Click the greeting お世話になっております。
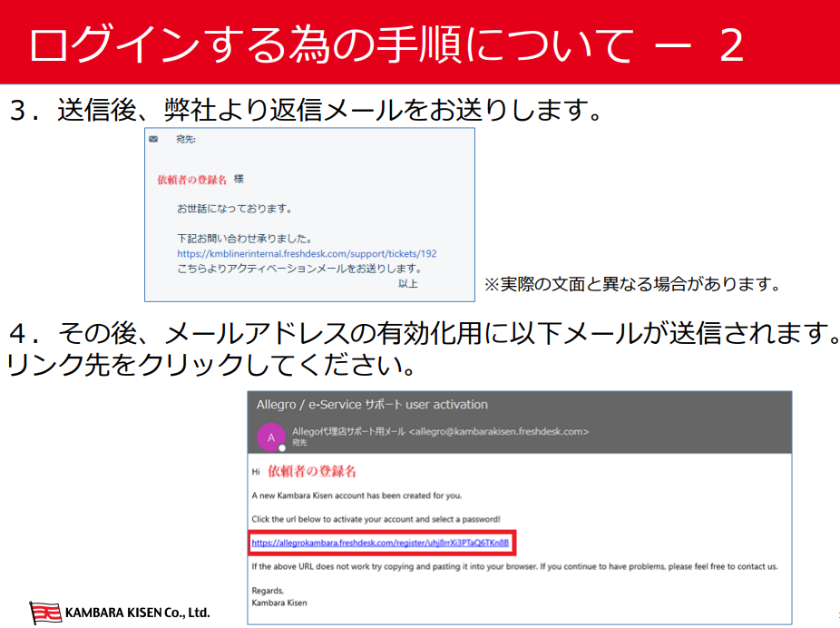The image size is (840, 628). tap(235, 209)
